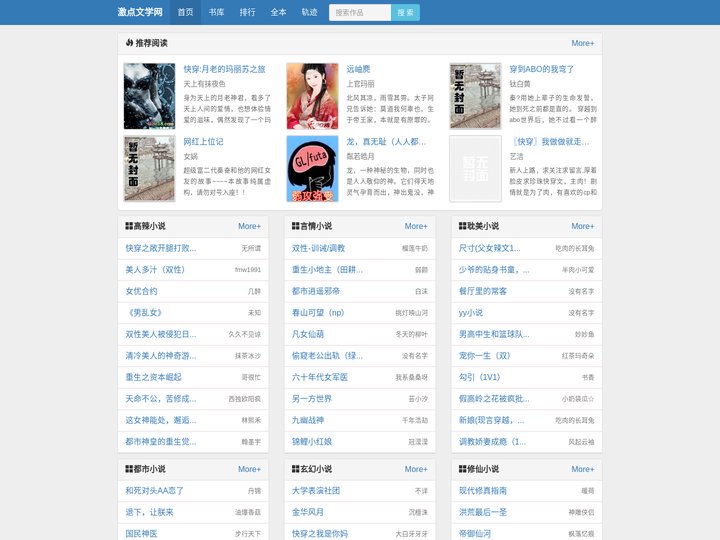This screenshot has width=720, height=540.
Task: Open the novel 女优合约
Action: 141,291
